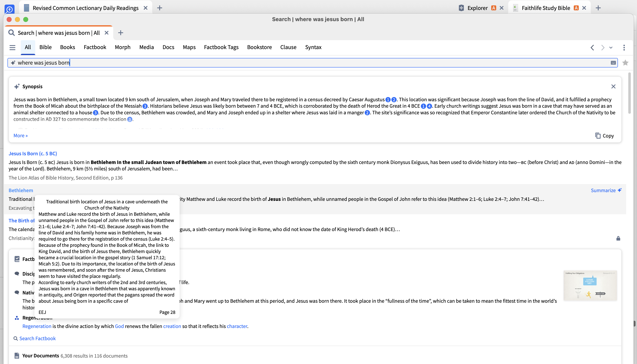The image size is (637, 364).
Task: Click the vertical scrollbar thumb
Action: point(629,93)
